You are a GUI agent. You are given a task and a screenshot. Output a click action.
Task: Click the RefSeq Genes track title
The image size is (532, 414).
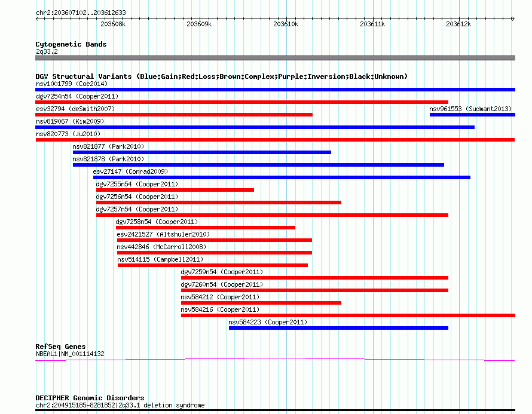pyautogui.click(x=60, y=346)
